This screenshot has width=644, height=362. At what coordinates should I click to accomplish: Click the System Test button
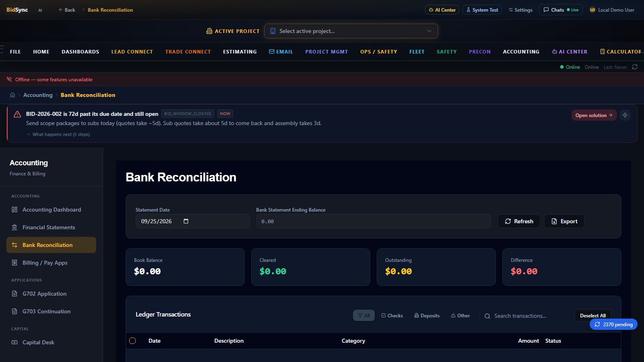tap(482, 10)
